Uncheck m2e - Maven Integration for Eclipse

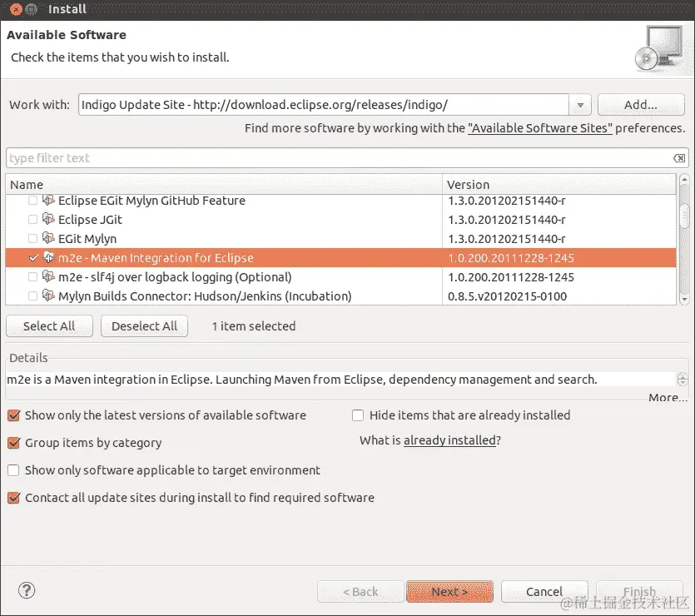coord(32,258)
